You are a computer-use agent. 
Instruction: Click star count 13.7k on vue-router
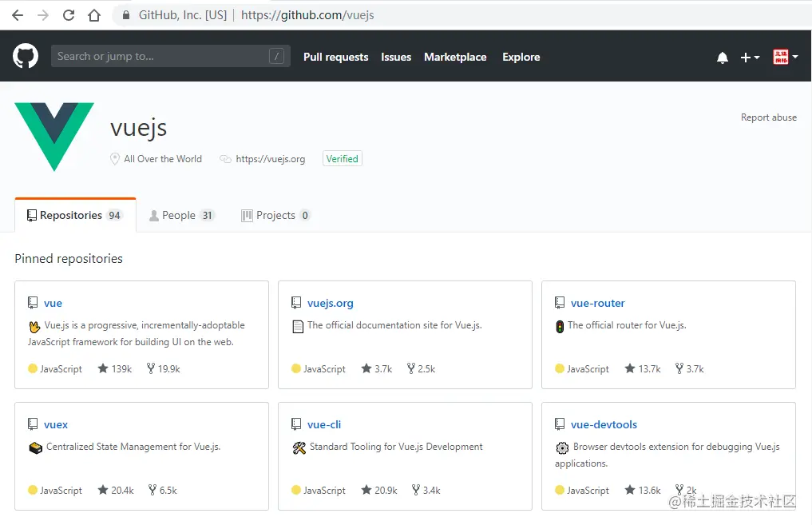(643, 368)
